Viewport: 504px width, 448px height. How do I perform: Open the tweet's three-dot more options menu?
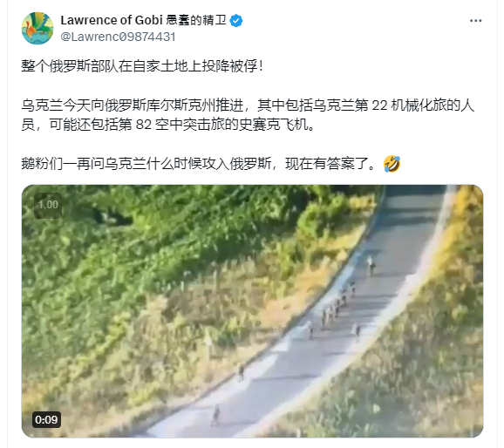coord(475,21)
